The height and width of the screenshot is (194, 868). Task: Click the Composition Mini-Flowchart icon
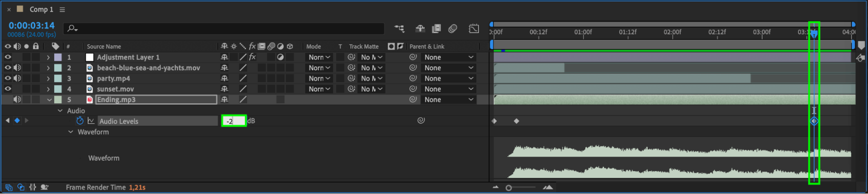pyautogui.click(x=399, y=29)
